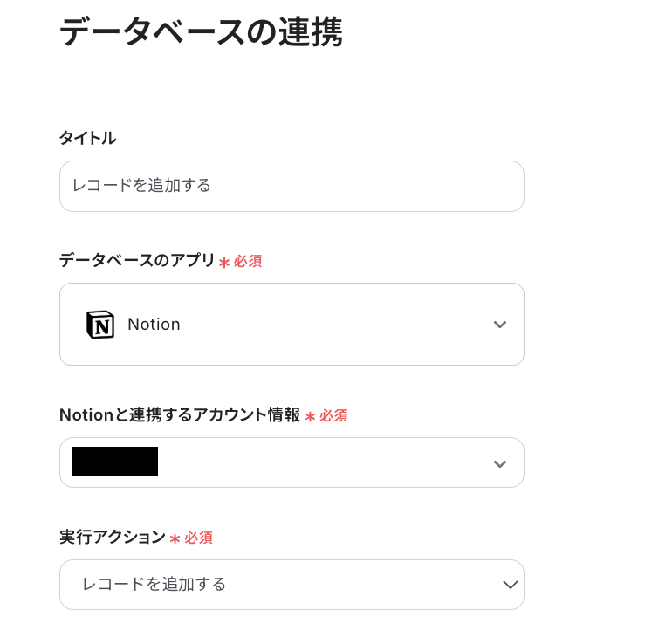This screenshot has height=644, width=672.
Task: Open the Notion account dropdown arrow
Action: point(499,463)
